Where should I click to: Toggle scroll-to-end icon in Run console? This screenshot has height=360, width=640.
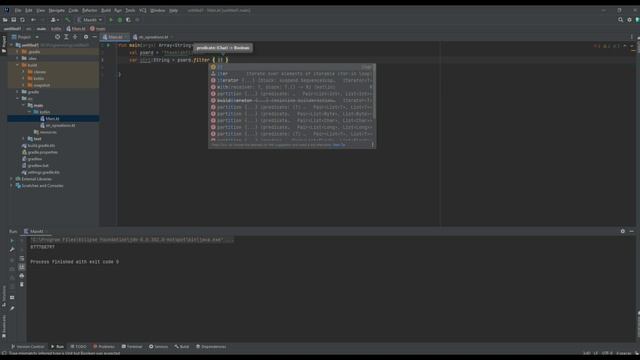coord(22,267)
